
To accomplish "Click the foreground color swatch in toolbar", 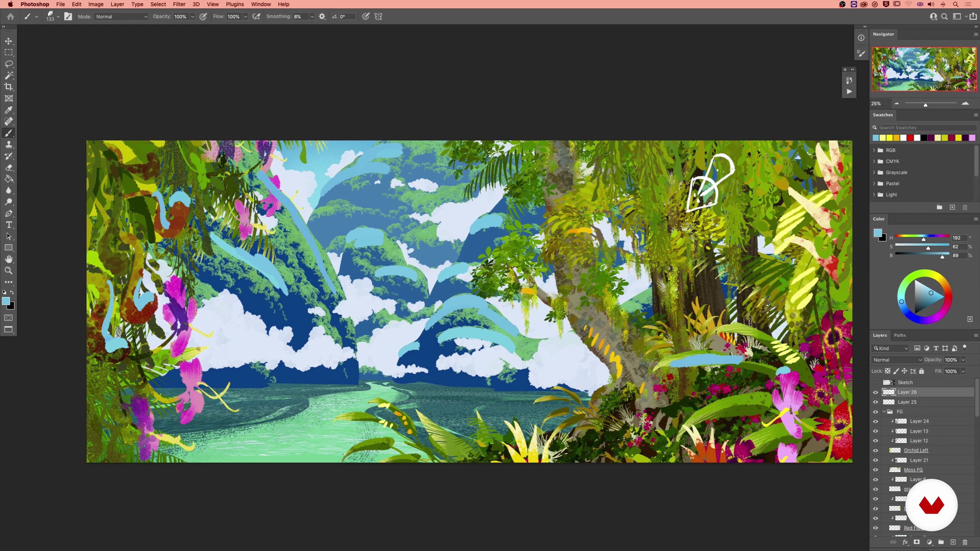I will [x=6, y=301].
